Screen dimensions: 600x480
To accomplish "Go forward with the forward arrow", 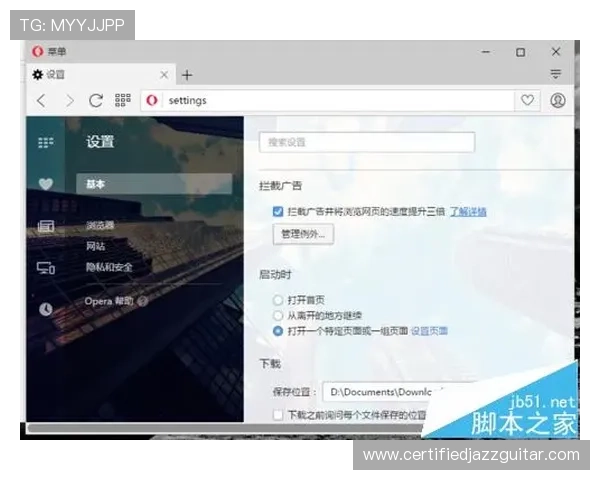I will pos(70,101).
